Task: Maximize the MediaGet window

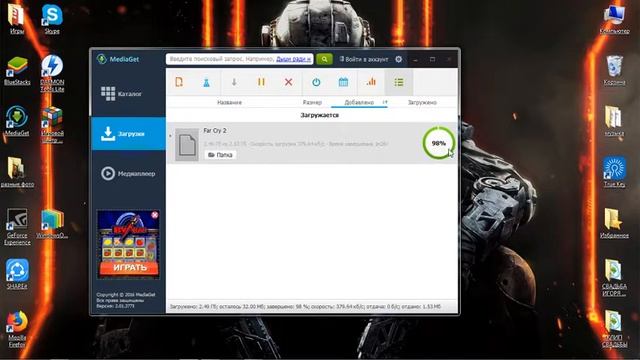Action: pyautogui.click(x=432, y=60)
